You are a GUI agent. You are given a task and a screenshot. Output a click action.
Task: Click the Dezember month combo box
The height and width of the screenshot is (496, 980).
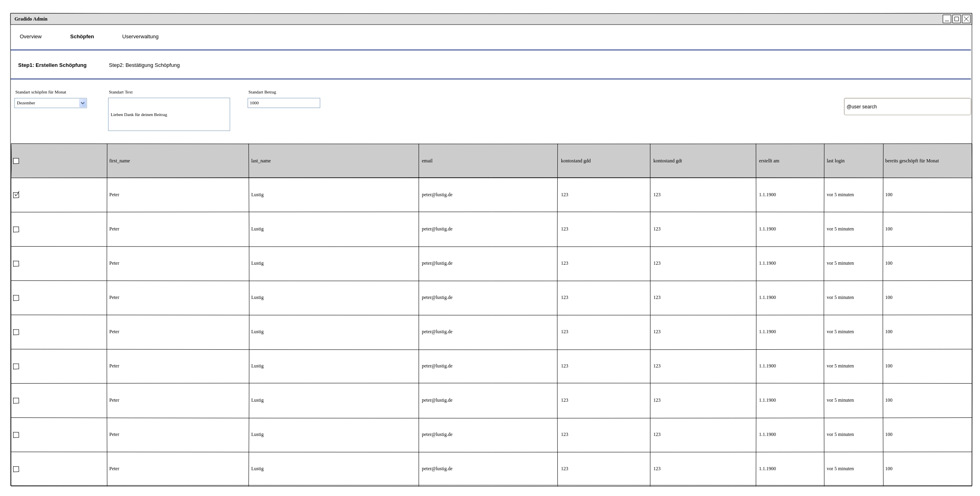click(x=47, y=103)
